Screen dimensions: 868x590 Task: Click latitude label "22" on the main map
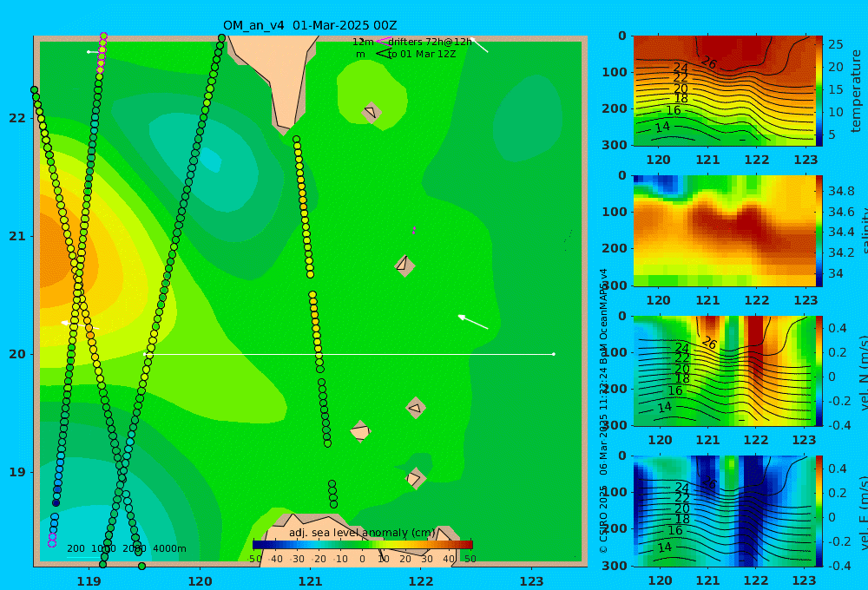tap(17, 118)
